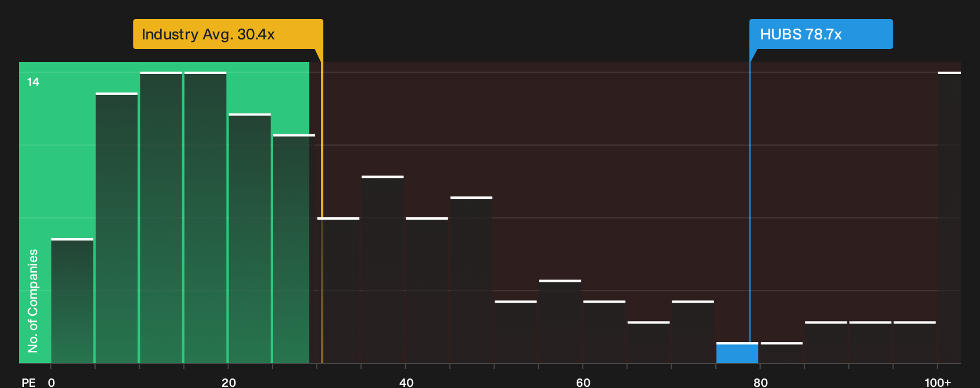Select the histogram bar for PE 65-70
Viewport: 980px width, 388px height.
[648, 342]
